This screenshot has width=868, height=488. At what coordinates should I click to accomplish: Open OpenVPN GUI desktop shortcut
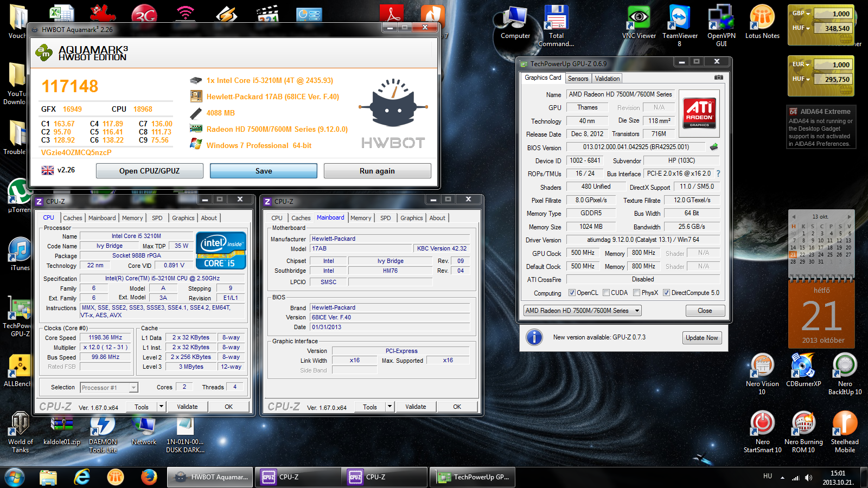pos(722,26)
